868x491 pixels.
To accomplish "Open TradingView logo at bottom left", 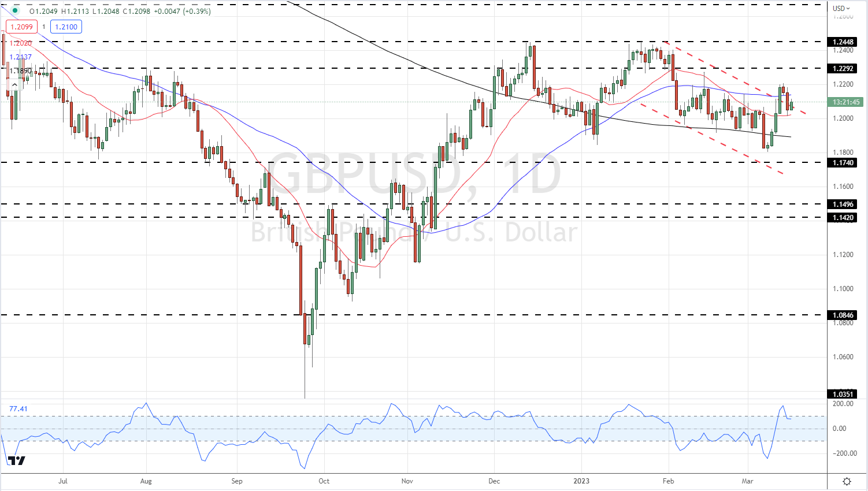I will [x=16, y=461].
